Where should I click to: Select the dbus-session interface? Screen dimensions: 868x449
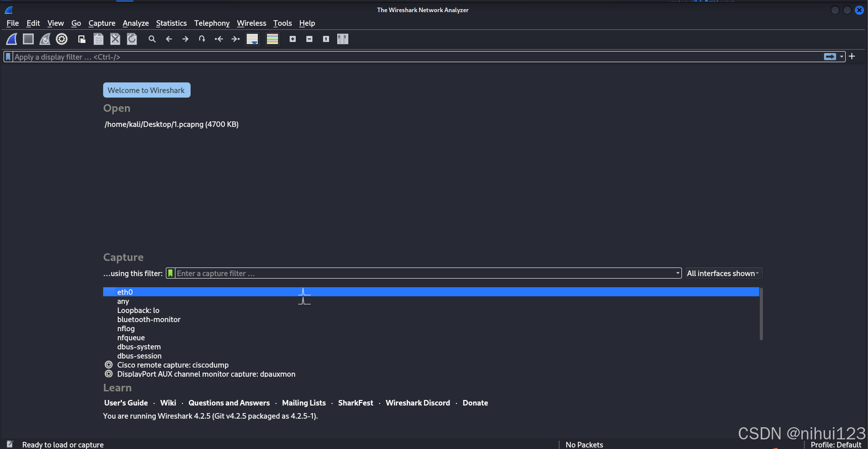click(x=431, y=355)
